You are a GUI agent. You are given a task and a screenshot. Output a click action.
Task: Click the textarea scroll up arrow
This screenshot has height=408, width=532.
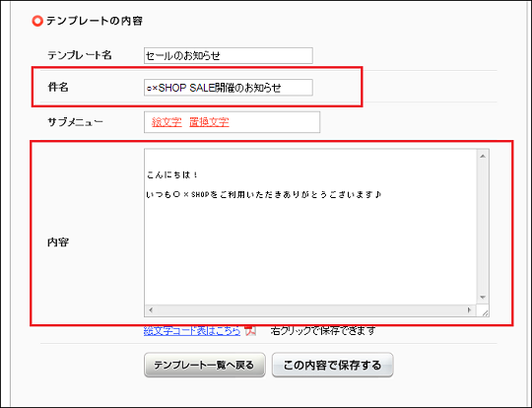tap(483, 156)
